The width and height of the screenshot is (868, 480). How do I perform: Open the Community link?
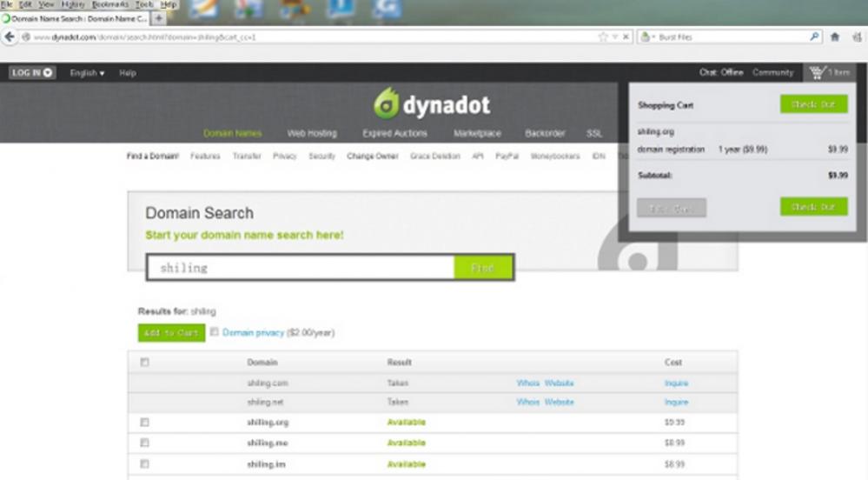pyautogui.click(x=772, y=73)
